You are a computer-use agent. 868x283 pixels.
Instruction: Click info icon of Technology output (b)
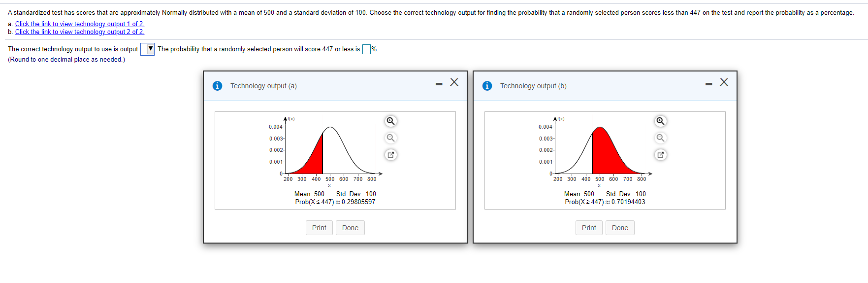487,86
